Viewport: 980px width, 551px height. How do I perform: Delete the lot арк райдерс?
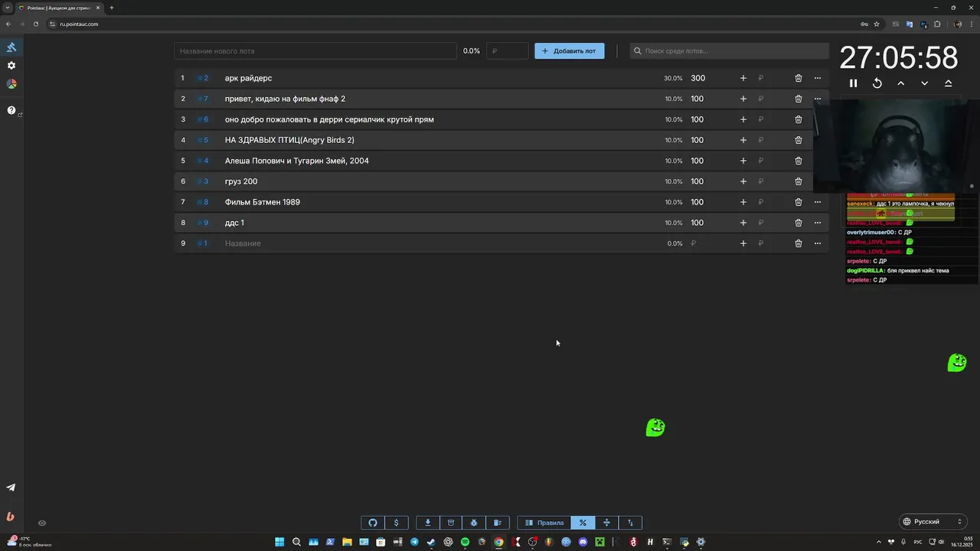pos(799,78)
